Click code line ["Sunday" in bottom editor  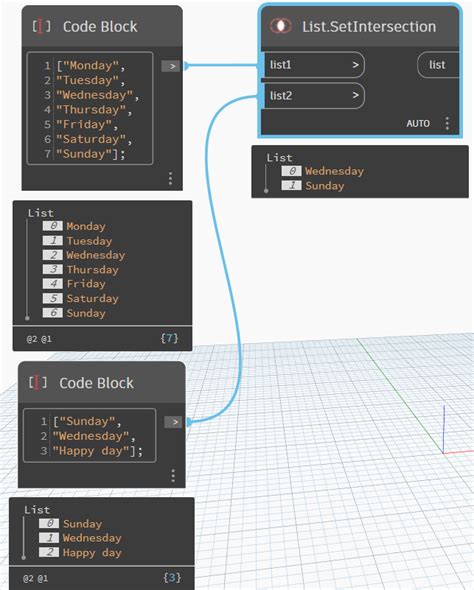pyautogui.click(x=87, y=421)
